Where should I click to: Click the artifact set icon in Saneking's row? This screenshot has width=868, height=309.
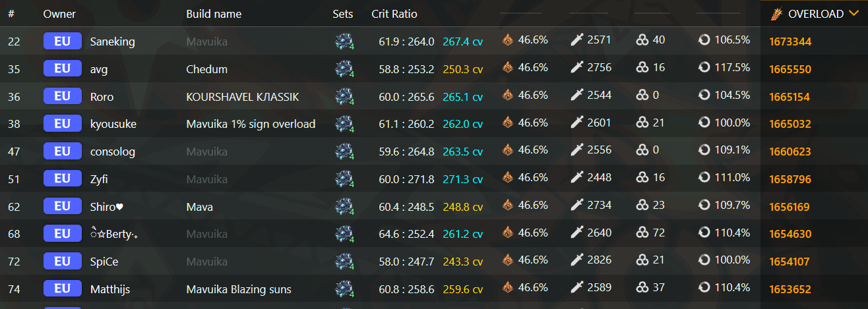point(343,42)
